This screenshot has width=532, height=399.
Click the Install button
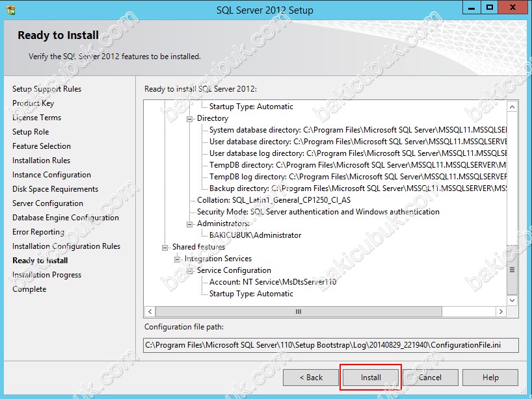pyautogui.click(x=371, y=378)
